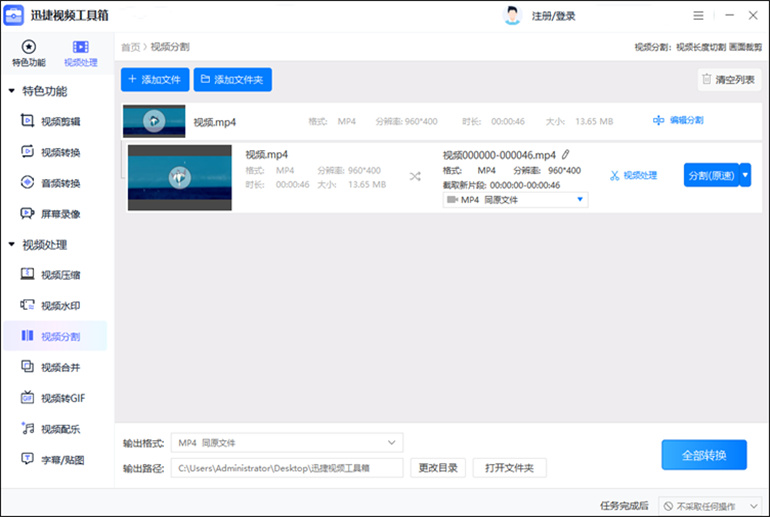Open 任务完成后 action dropdown
Image resolution: width=770 pixels, height=517 pixels.
(x=710, y=506)
